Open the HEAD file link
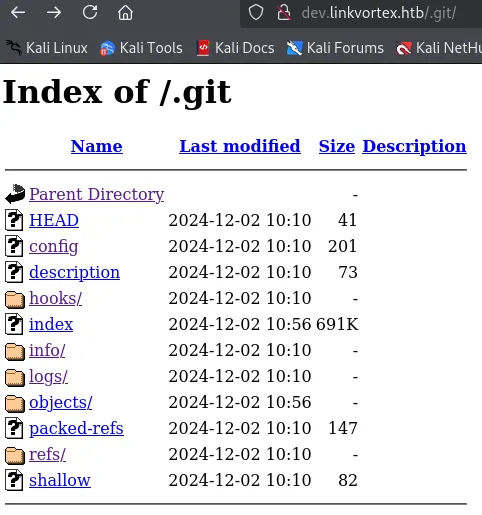The image size is (482, 515). tap(54, 220)
